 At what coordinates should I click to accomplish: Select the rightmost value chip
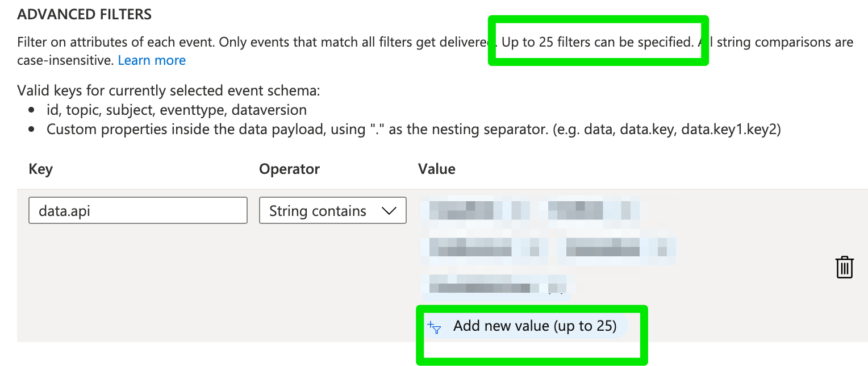click(616, 248)
